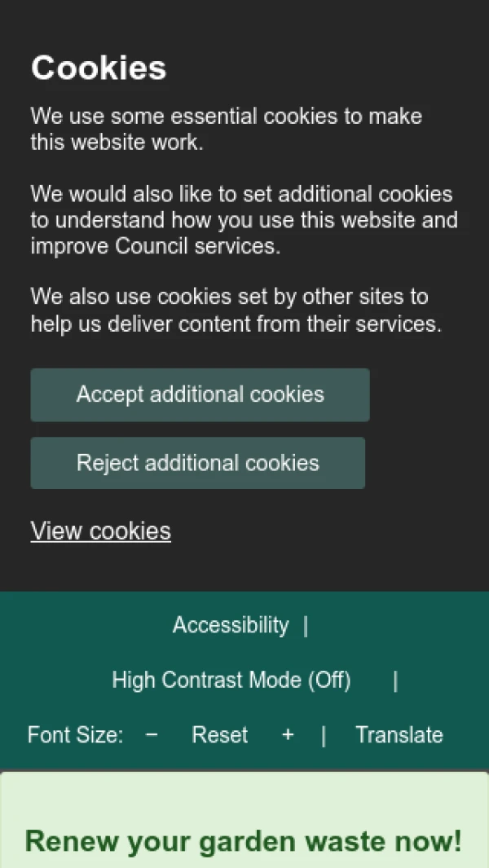489x868 pixels.
Task: Reject additional cookies
Action: [198, 463]
